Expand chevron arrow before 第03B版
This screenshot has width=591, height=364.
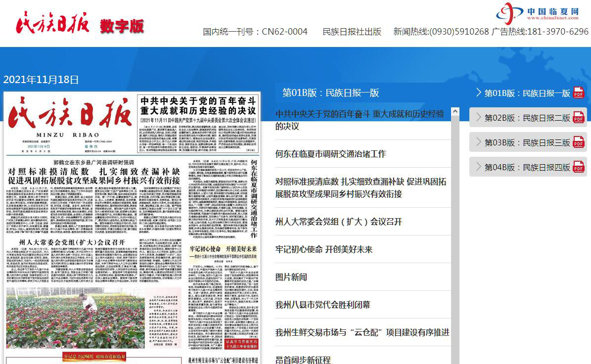[x=478, y=142]
